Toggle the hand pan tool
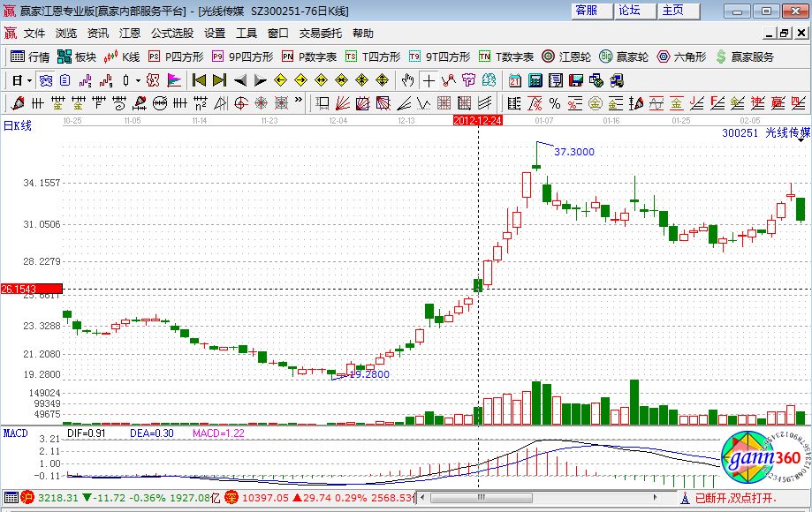 click(407, 80)
